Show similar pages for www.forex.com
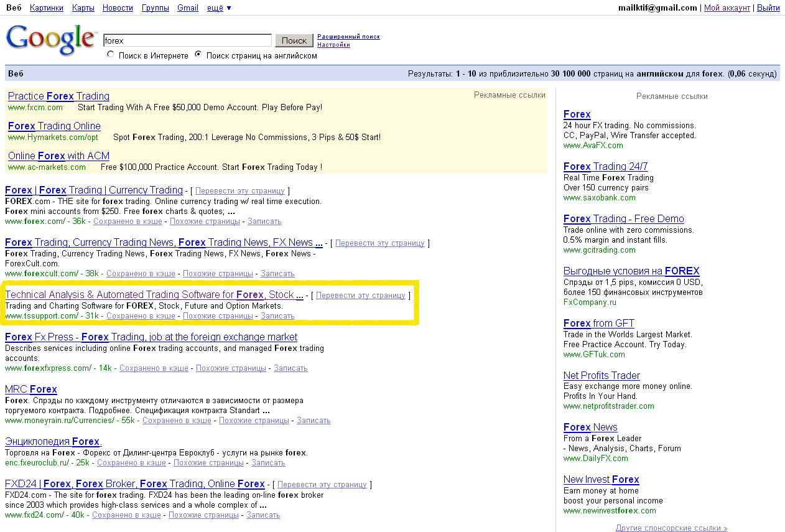785x532 pixels. 205,222
